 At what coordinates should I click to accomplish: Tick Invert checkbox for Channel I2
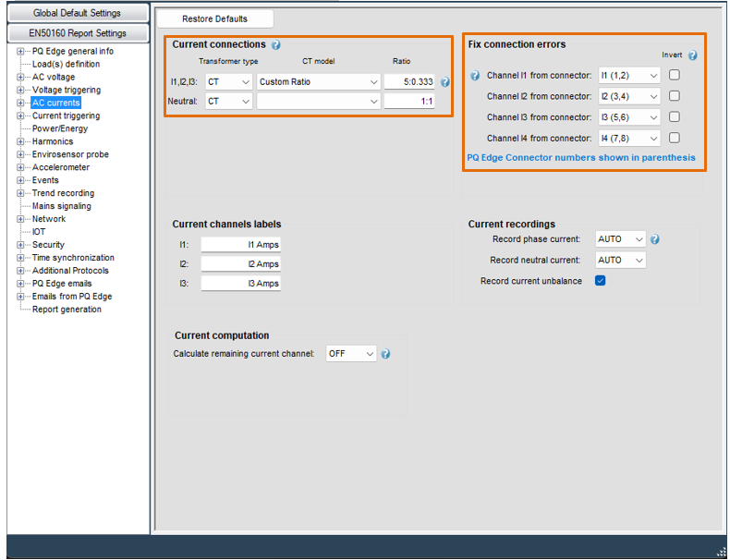click(675, 96)
